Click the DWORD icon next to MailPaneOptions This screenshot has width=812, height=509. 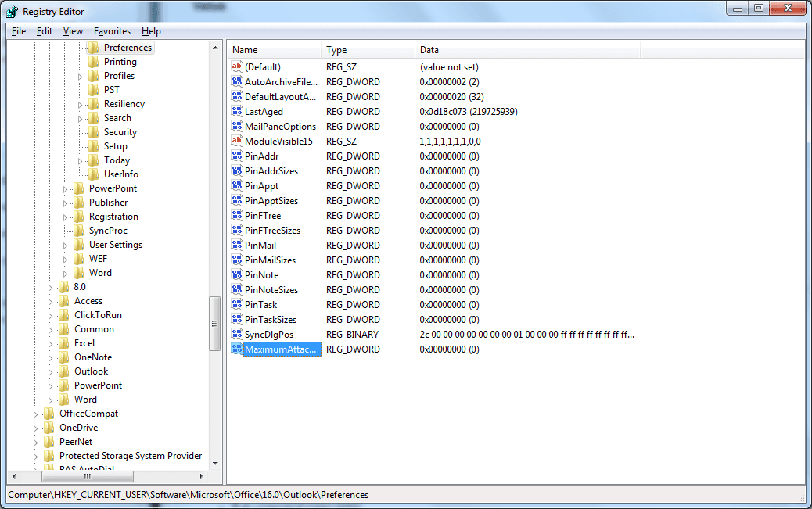point(237,126)
